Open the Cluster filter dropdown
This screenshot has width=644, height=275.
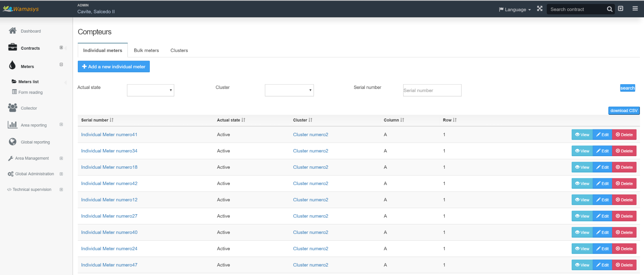(x=289, y=90)
